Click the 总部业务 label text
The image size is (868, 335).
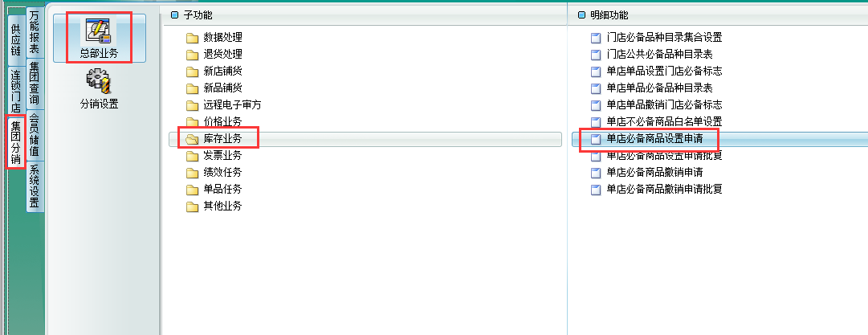(99, 55)
